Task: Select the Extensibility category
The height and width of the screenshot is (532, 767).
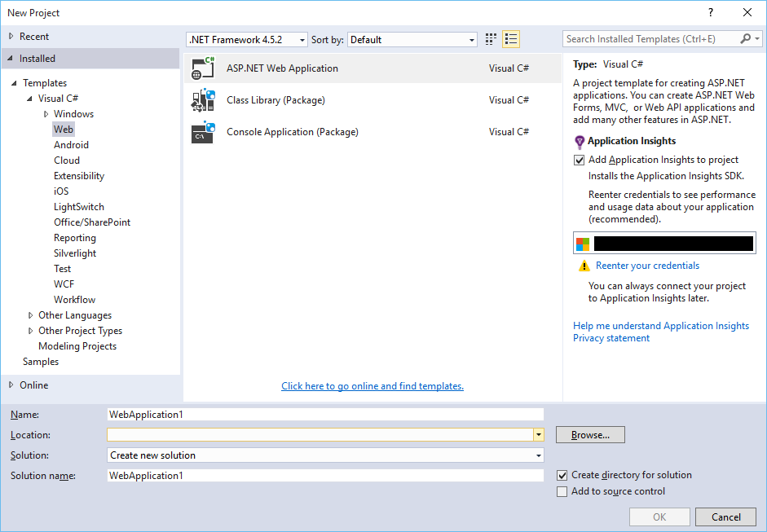Action: pos(79,176)
